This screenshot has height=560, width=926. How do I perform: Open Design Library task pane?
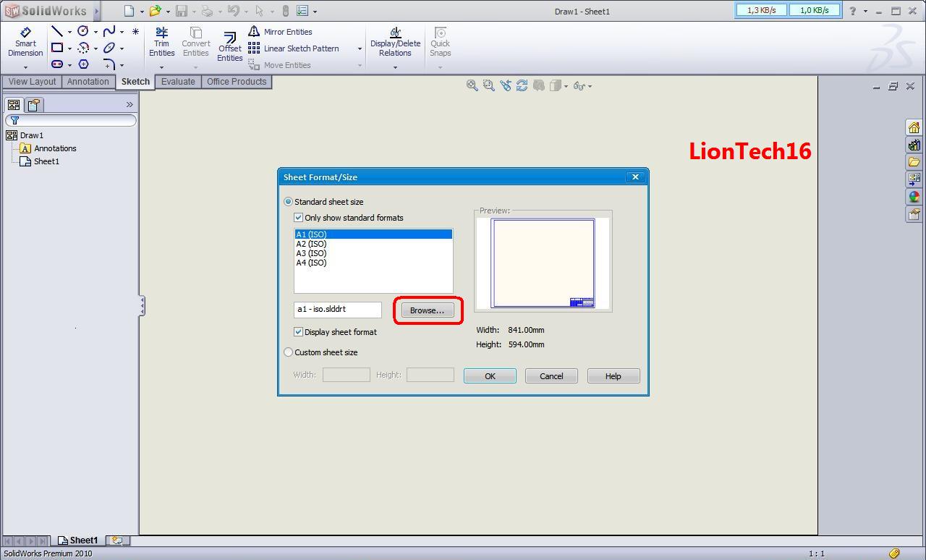(x=914, y=145)
